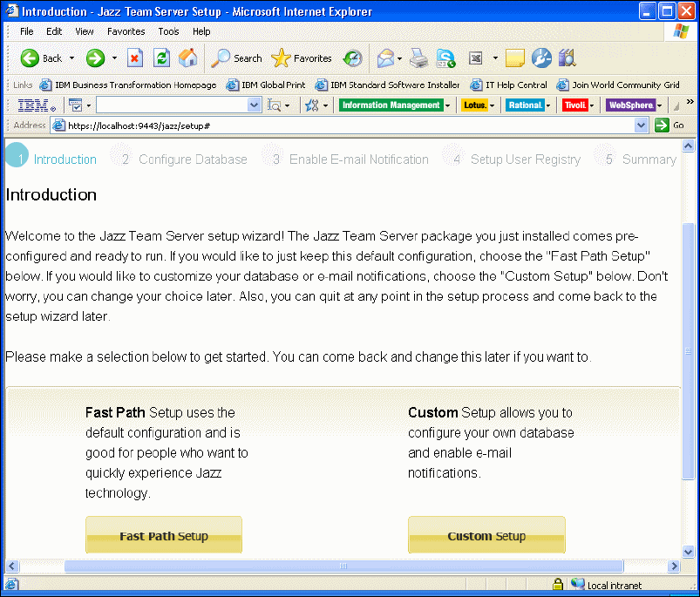
Task: Click the horizontal scrollbar right arrow
Action: (x=674, y=566)
